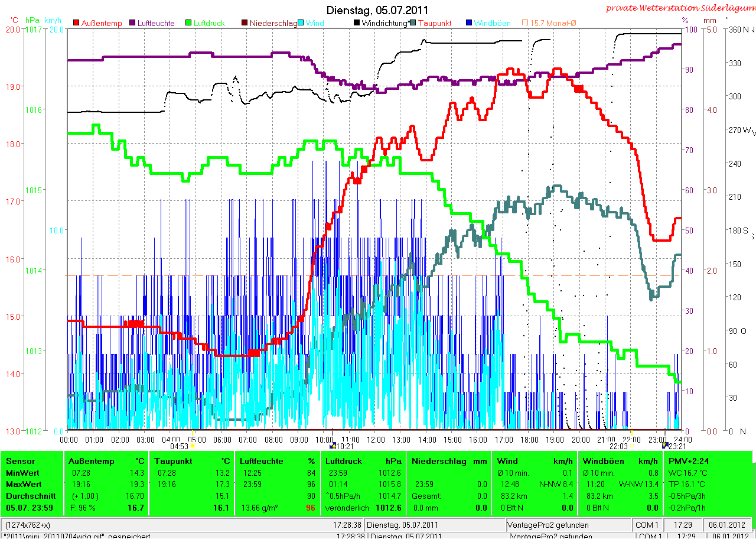
Task: Click the dark red Niederschlag legend square
Action: (245, 23)
